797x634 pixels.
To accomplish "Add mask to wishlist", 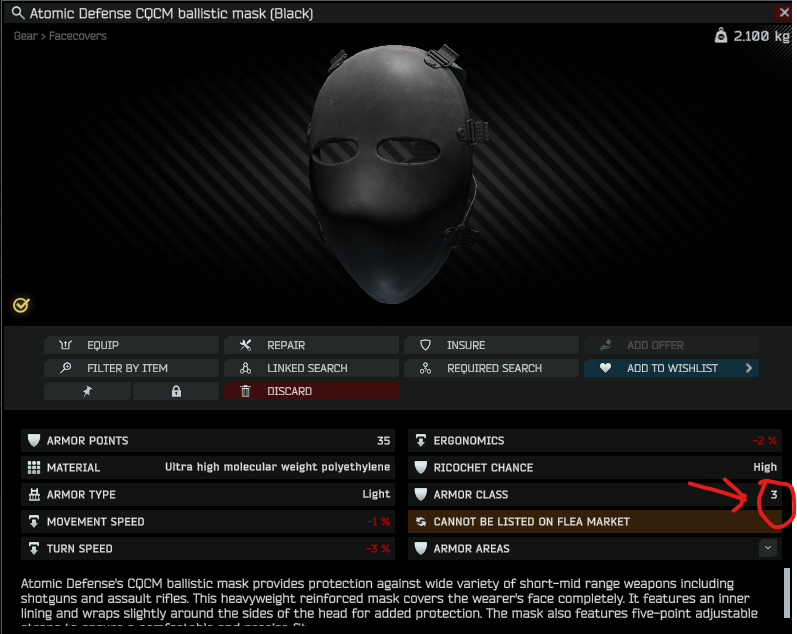I will pos(671,368).
